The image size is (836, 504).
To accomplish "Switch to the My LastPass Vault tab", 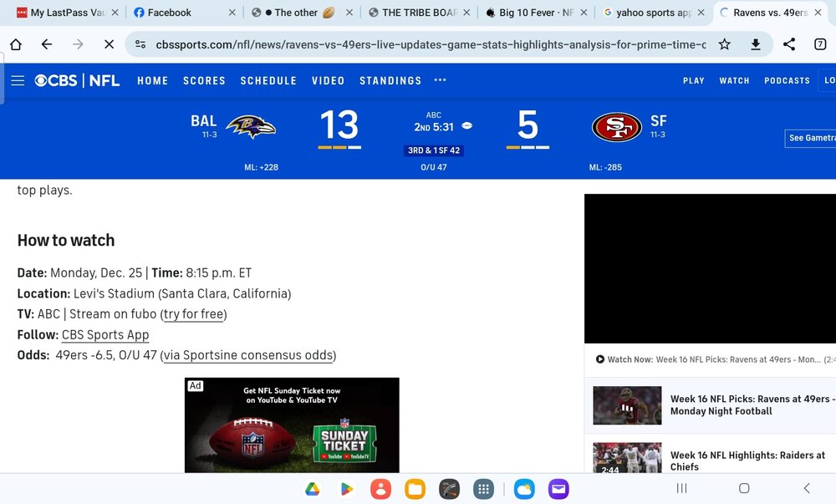I will 67,13.
